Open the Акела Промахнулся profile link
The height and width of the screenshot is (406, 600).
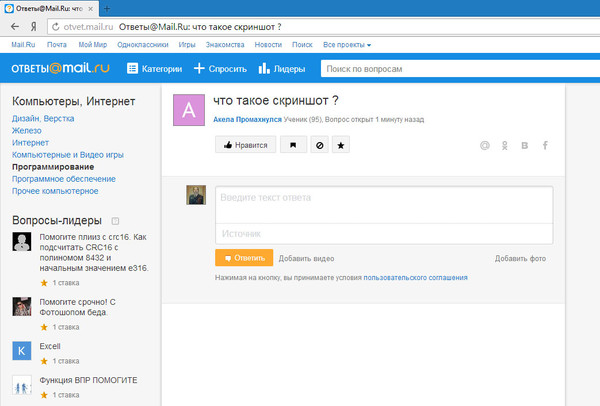coord(247,119)
